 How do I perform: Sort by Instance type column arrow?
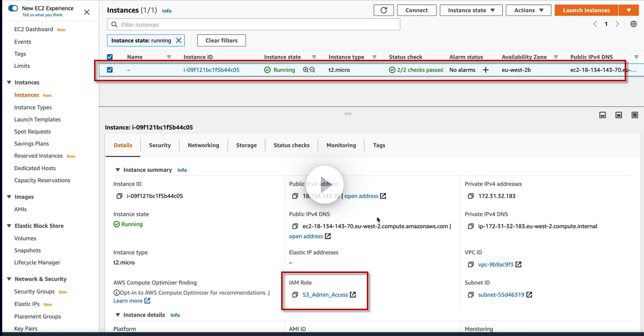tap(375, 57)
